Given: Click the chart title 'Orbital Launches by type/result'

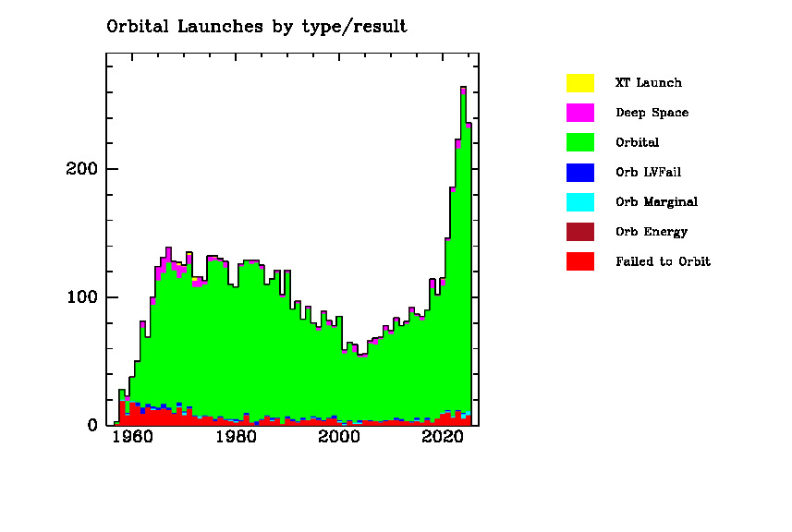Looking at the screenshot, I should click(x=257, y=27).
